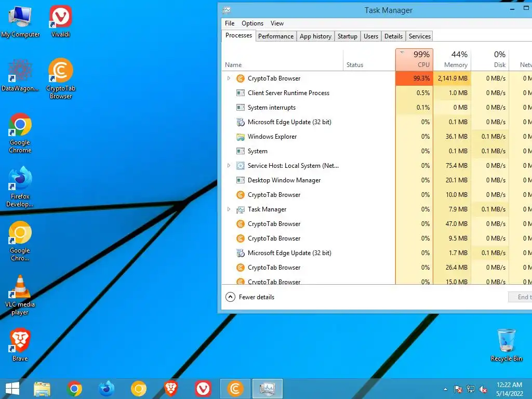Click the Windows Explorer process icon
532x399 pixels.
(240, 137)
